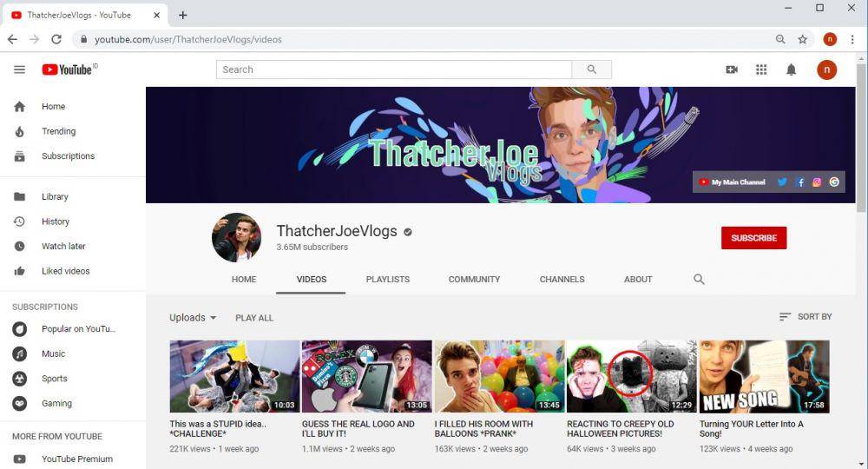Open Instagram link on channel banner
This screenshot has height=469, width=868.
tap(817, 182)
